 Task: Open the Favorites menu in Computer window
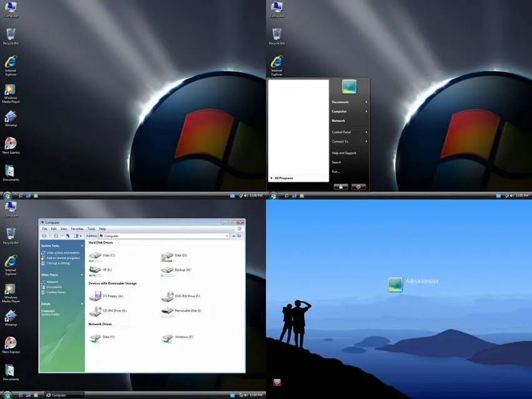77,229
